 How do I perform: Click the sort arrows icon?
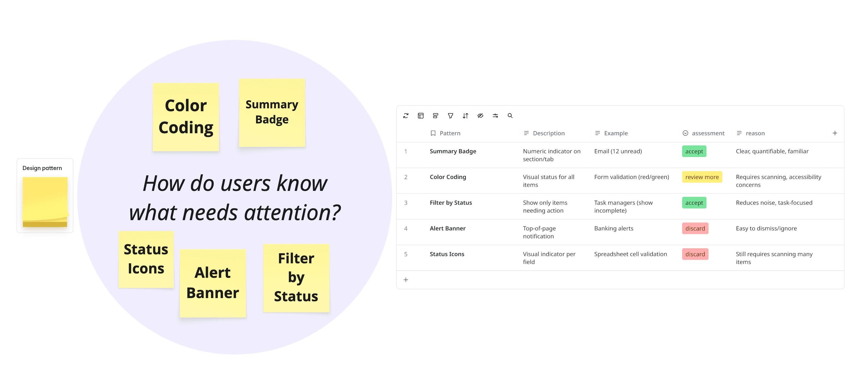click(465, 116)
